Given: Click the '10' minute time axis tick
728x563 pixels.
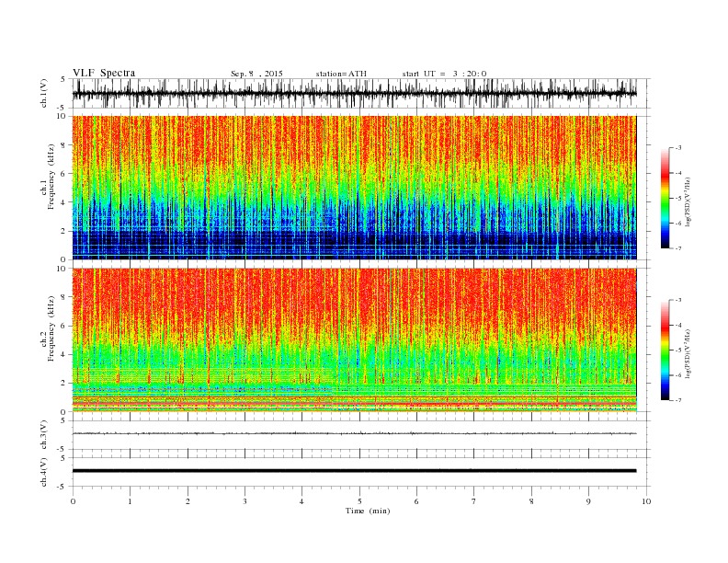Looking at the screenshot, I should 646,501.
